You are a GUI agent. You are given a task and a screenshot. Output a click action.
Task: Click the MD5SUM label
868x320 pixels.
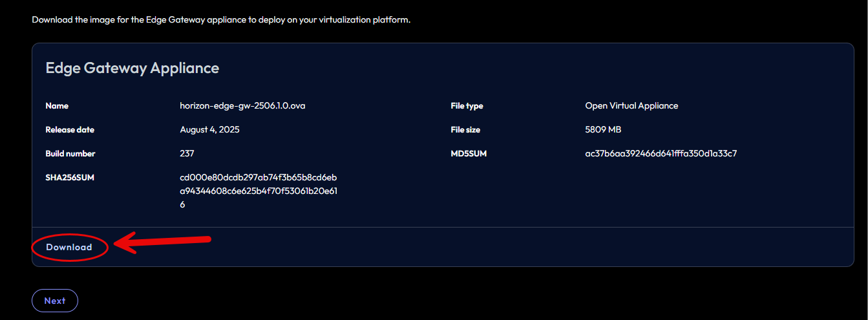(x=469, y=153)
